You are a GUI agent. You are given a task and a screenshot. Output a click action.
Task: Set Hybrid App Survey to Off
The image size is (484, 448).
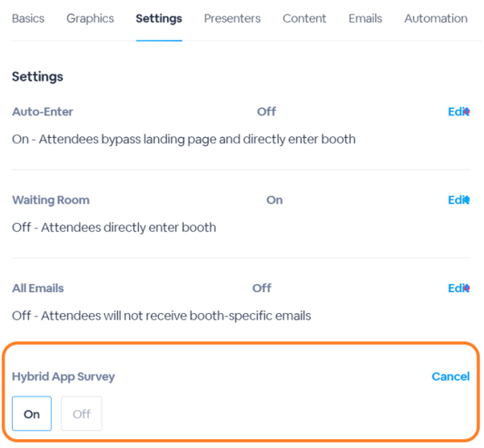[x=81, y=414]
